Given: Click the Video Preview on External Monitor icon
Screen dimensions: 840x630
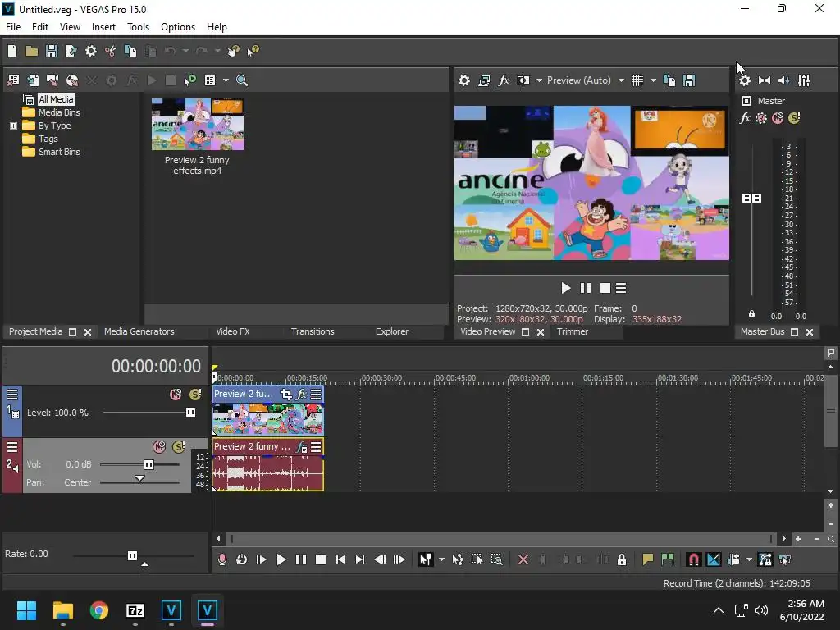Looking at the screenshot, I should [x=484, y=80].
